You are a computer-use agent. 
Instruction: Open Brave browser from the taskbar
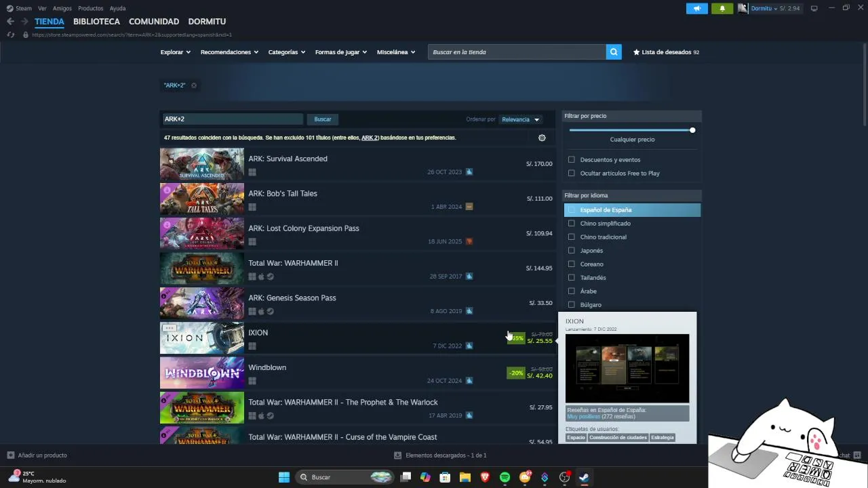[485, 477]
